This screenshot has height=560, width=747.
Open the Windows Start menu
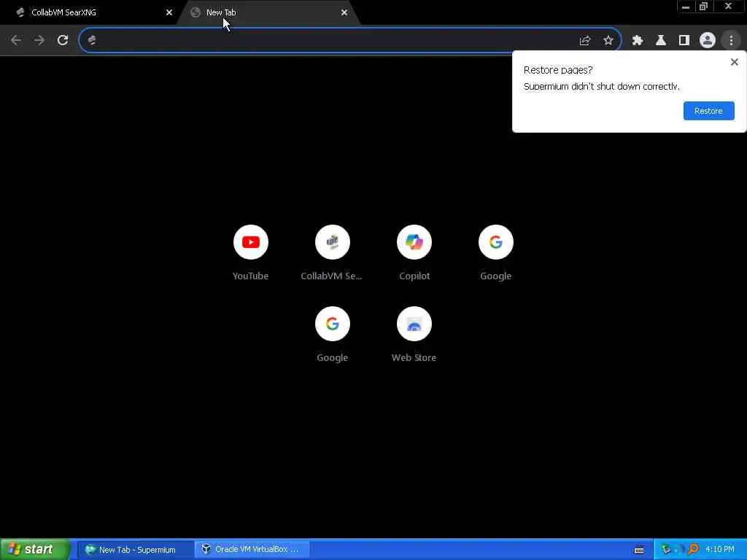[34, 549]
